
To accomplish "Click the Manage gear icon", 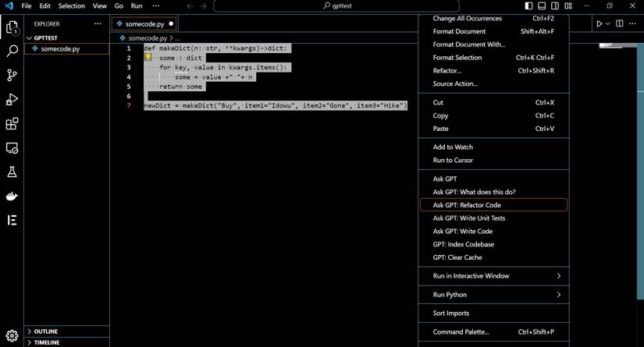I will pos(12,335).
